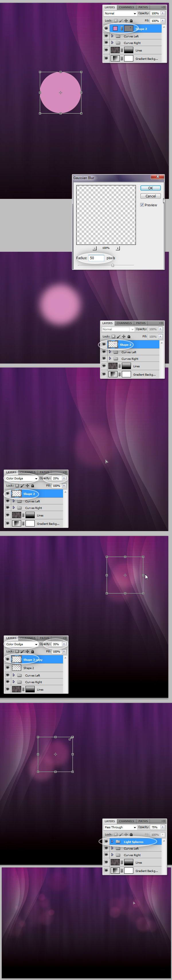Click link icon on pink vector Shape 2 layer
Viewport: 172px width, 980px height.
pyautogui.click(x=122, y=28)
